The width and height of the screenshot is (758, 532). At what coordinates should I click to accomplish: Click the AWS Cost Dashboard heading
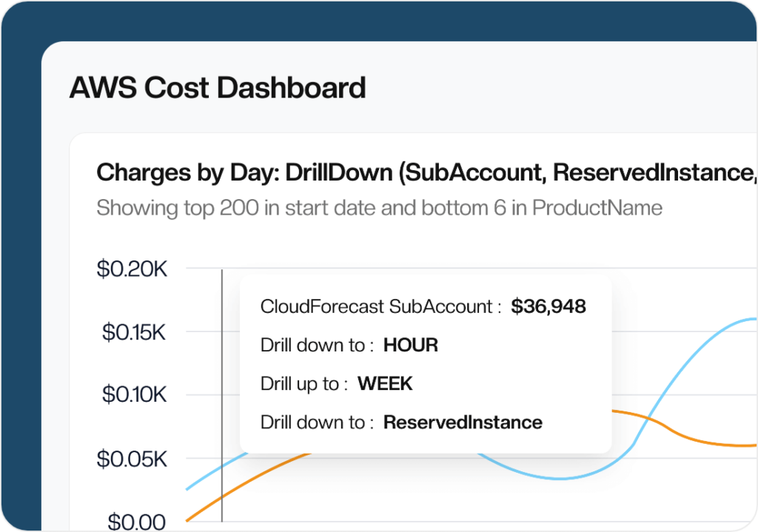click(218, 87)
